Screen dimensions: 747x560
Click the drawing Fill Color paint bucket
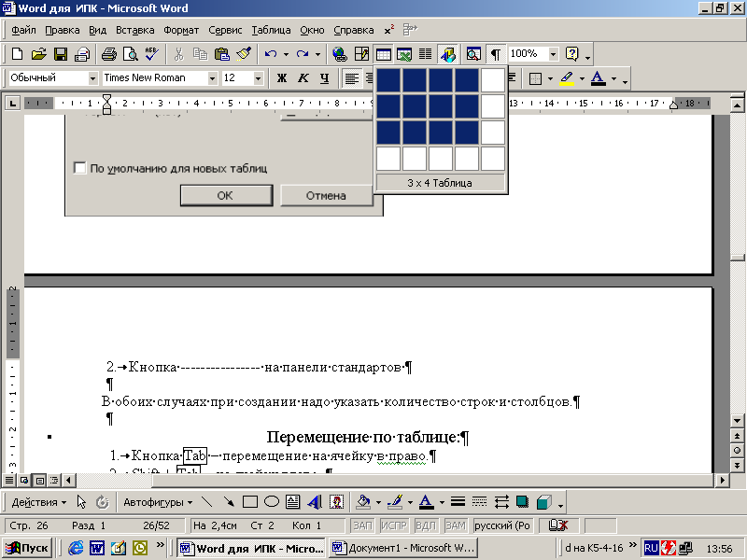[363, 502]
